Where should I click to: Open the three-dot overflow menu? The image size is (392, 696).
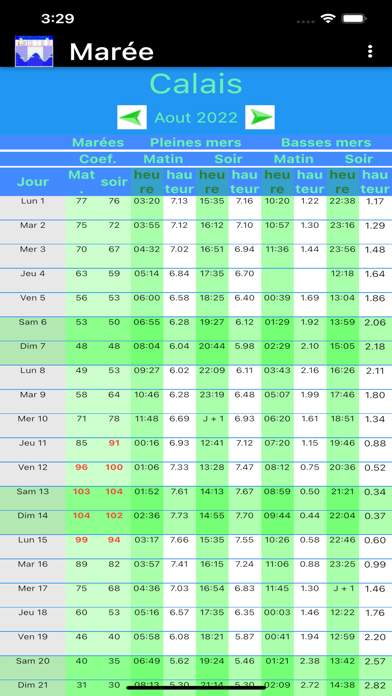[370, 51]
